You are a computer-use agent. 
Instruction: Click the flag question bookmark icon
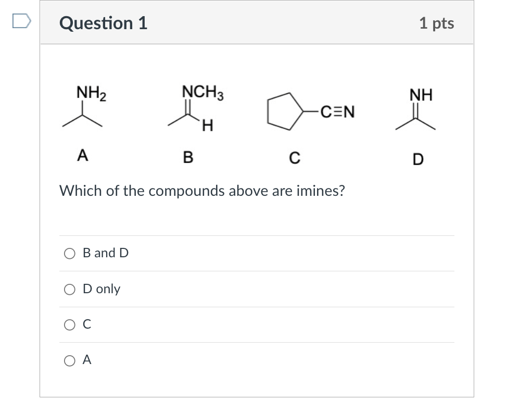[x=22, y=21]
